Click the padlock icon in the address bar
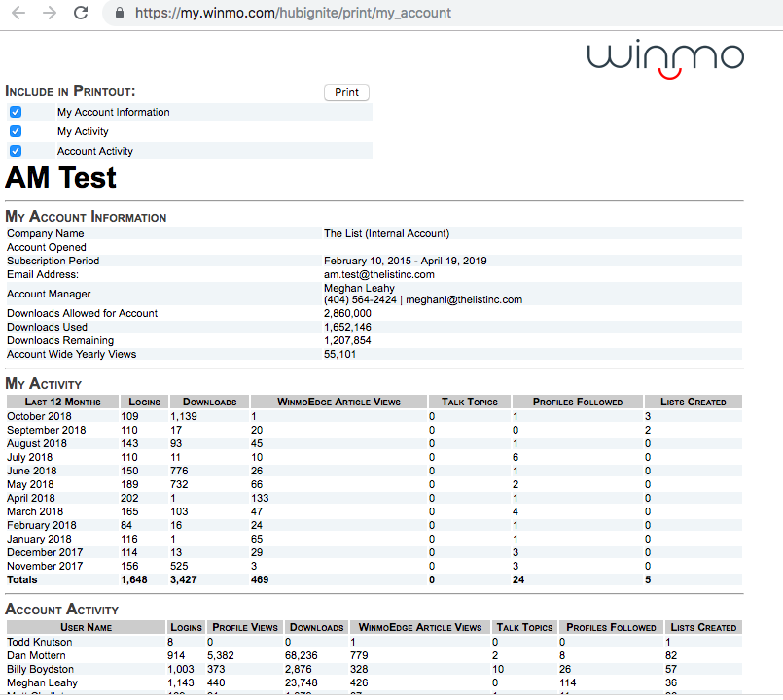Viewport: 783px width, 700px height. click(x=120, y=13)
